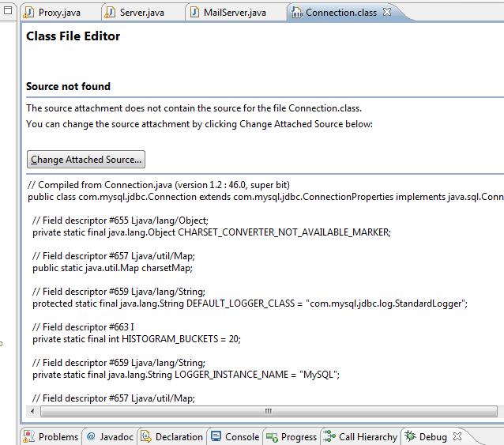Click the Proxy.java file icon
This screenshot has width=504, height=445.
click(28, 13)
